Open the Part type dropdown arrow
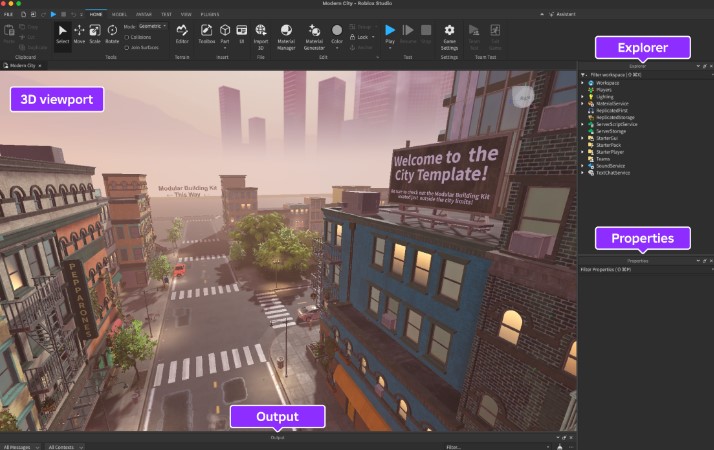Screen dimensions: 714x450 click(225, 48)
